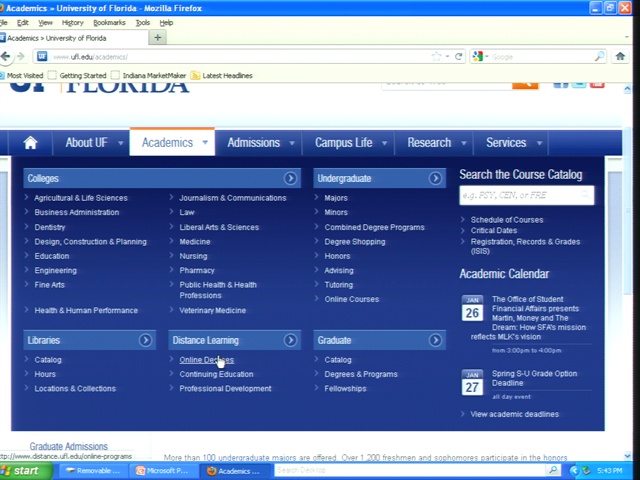Expand the Services menu arrow
640x480 pixels.
tap(539, 143)
